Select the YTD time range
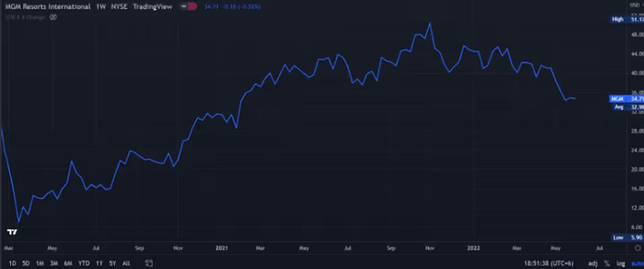The width and height of the screenshot is (644, 269). (84, 263)
